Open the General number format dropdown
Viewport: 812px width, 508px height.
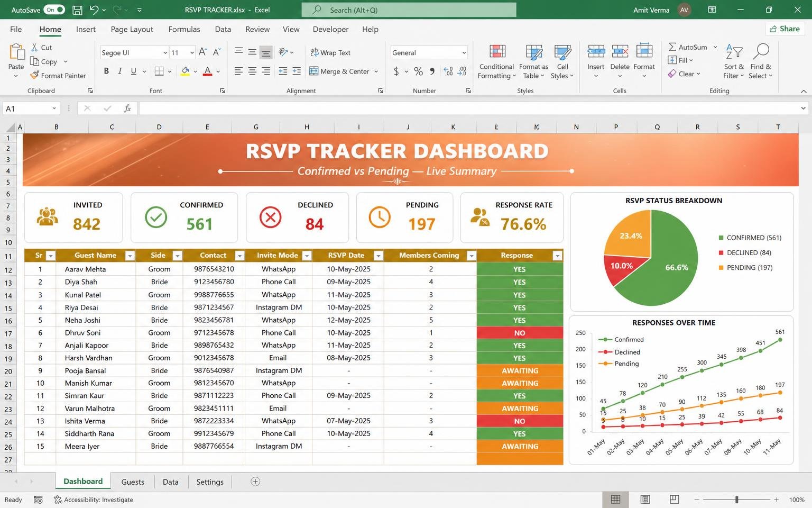pyautogui.click(x=464, y=52)
